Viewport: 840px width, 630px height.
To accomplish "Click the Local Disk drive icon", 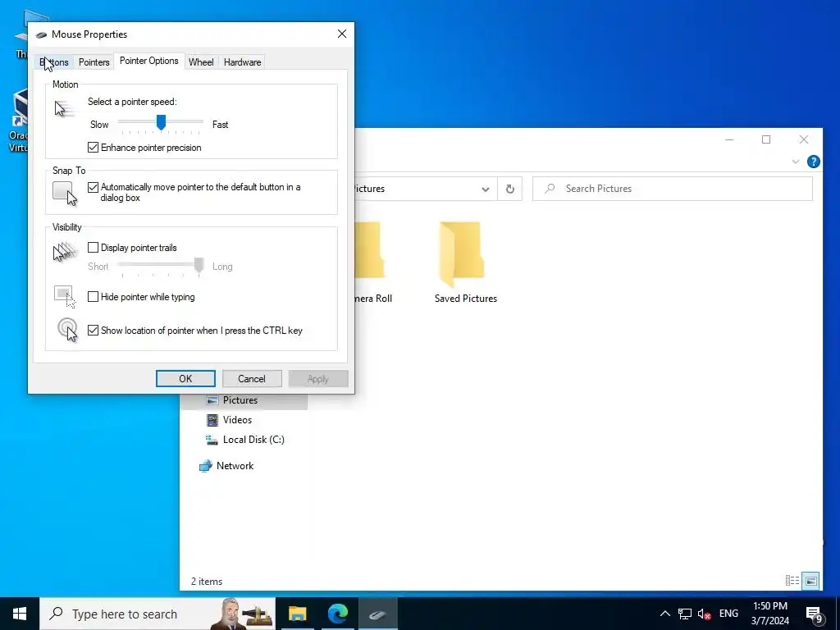I will point(212,440).
